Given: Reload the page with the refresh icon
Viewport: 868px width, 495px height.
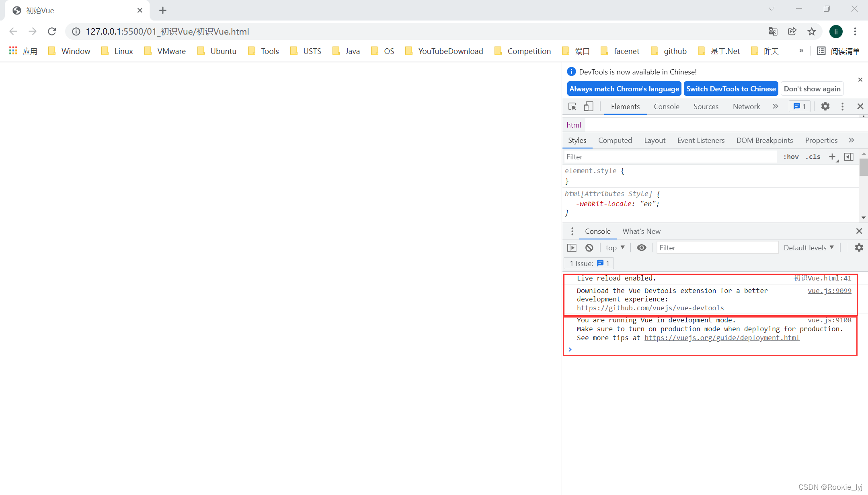Looking at the screenshot, I should [x=52, y=31].
